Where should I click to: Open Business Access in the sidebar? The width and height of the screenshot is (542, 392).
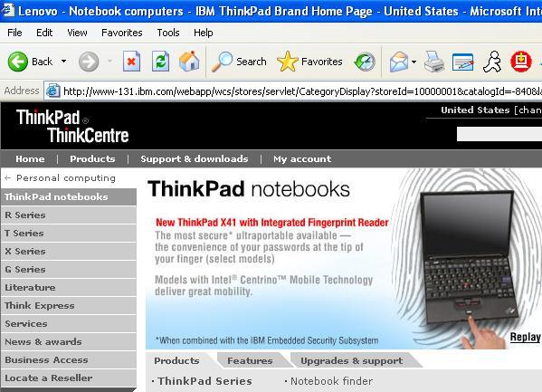point(69,359)
